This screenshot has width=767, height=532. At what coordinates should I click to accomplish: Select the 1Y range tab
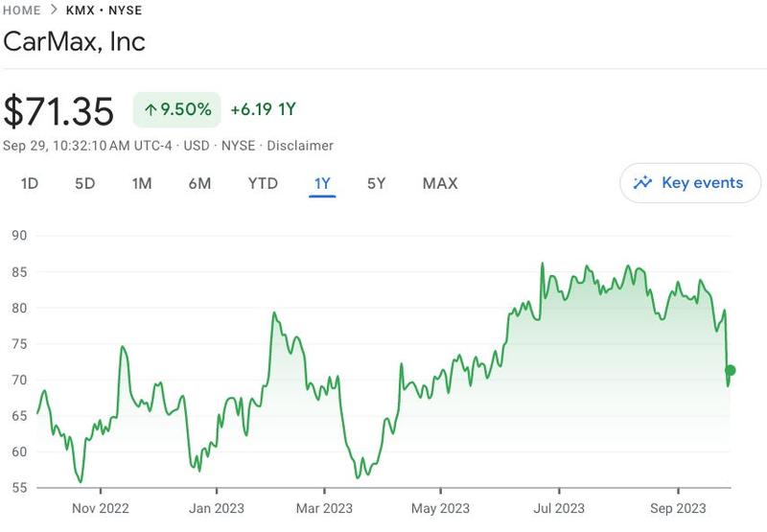click(322, 184)
